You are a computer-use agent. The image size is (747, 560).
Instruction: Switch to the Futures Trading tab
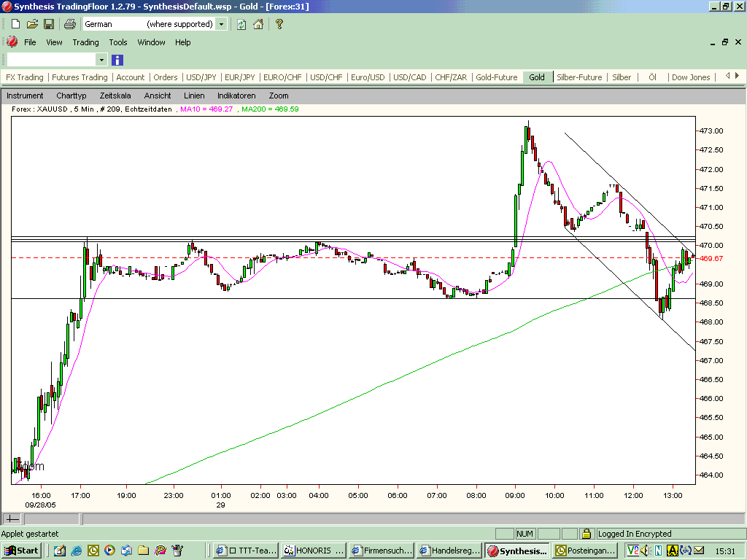(x=80, y=77)
